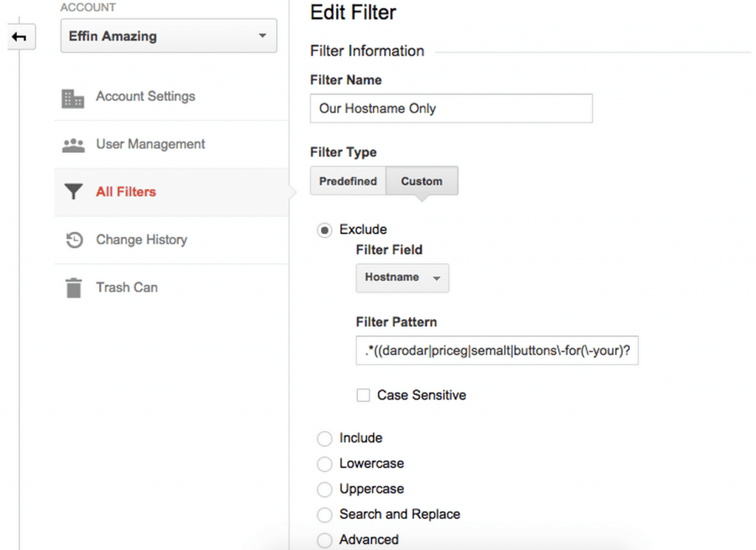Select the Exclude radio button

pos(325,230)
